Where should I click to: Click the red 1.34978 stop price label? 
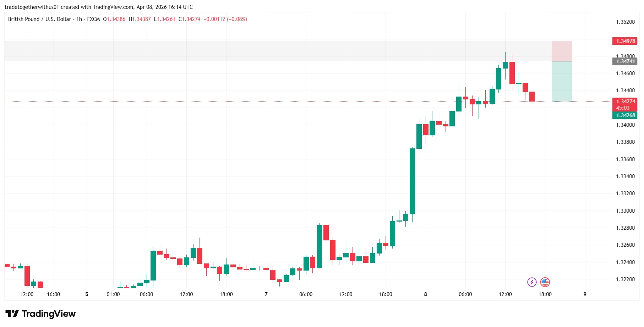point(624,41)
